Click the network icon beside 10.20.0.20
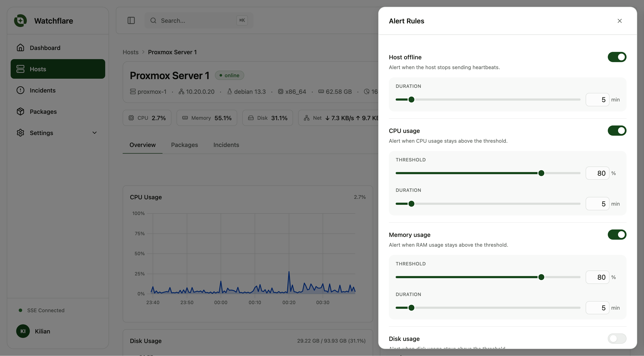This screenshot has width=644, height=356. click(x=181, y=92)
